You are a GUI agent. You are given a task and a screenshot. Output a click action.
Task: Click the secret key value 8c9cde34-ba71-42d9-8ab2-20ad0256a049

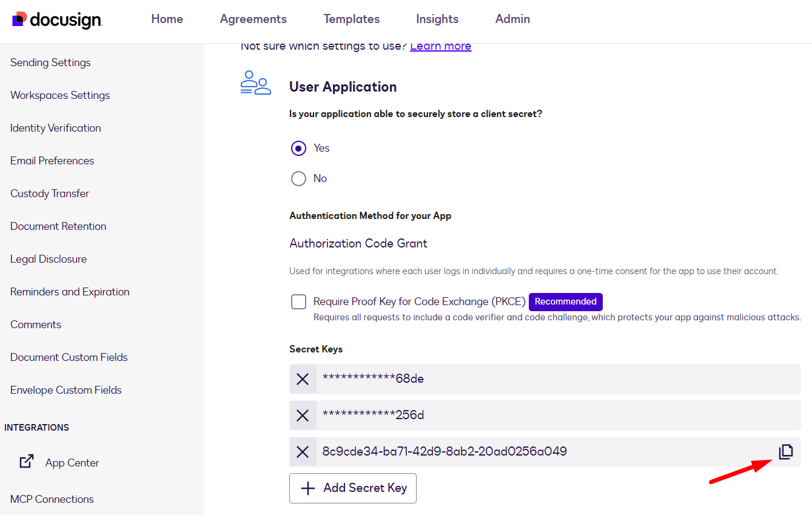pyautogui.click(x=445, y=451)
